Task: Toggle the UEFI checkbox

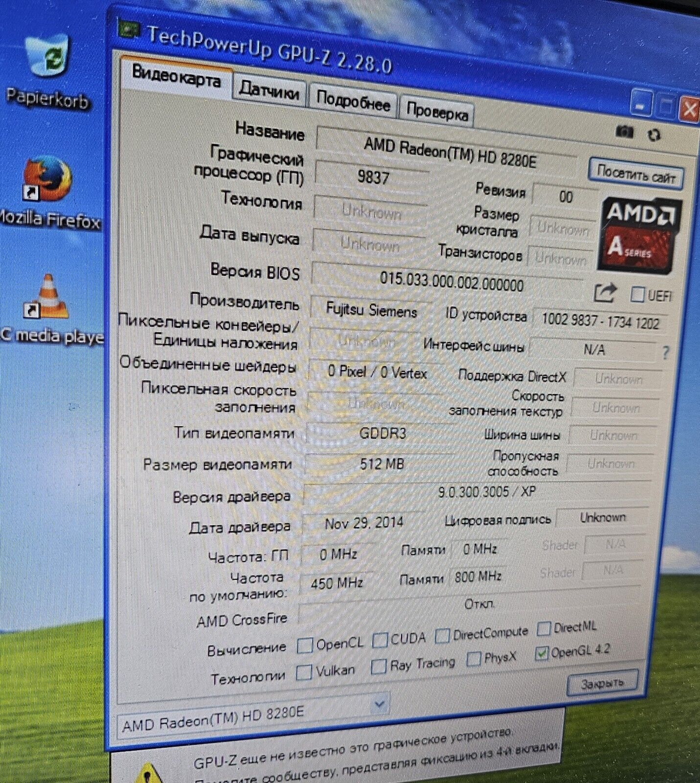Action: pos(637,295)
